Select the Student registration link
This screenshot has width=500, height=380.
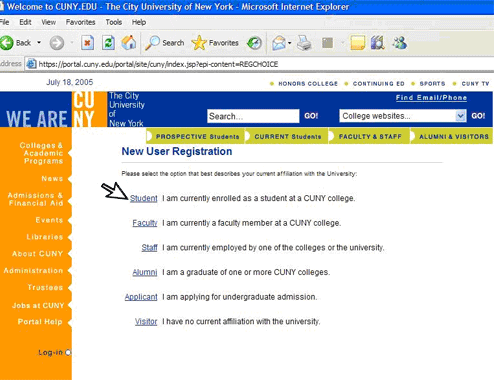144,198
